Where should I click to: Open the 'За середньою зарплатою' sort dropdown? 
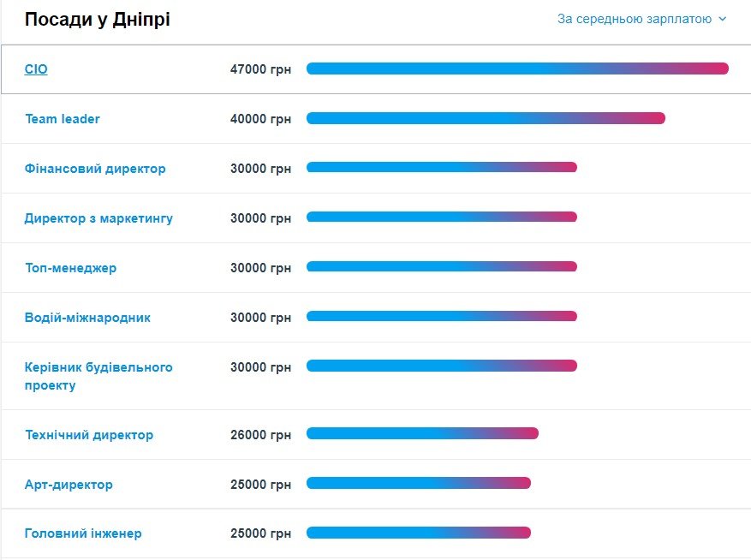coord(634,19)
